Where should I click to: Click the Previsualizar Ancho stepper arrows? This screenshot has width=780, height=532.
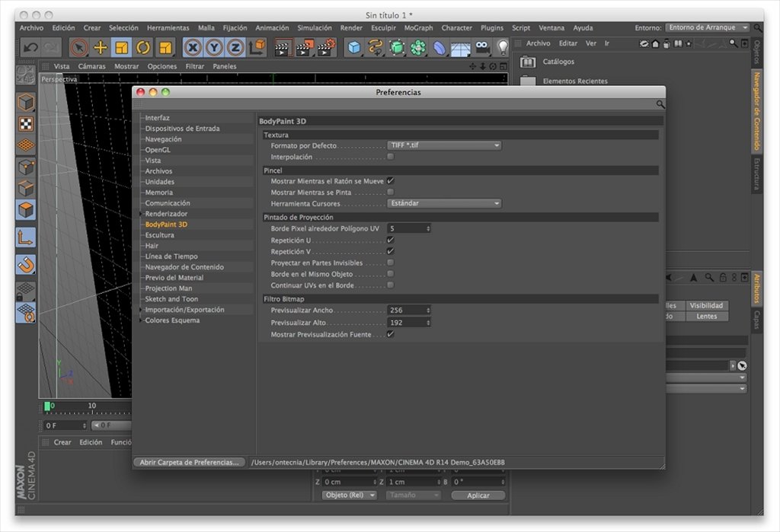pyautogui.click(x=428, y=311)
